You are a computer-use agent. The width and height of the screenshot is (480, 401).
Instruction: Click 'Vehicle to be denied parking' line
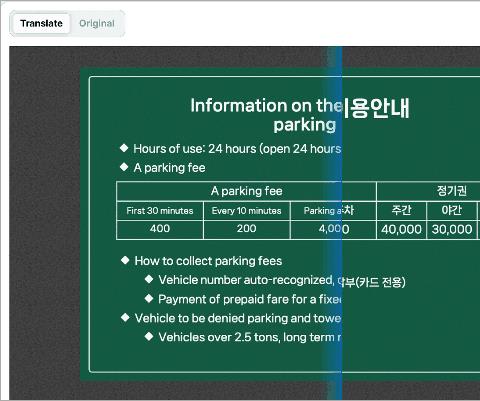click(x=238, y=318)
